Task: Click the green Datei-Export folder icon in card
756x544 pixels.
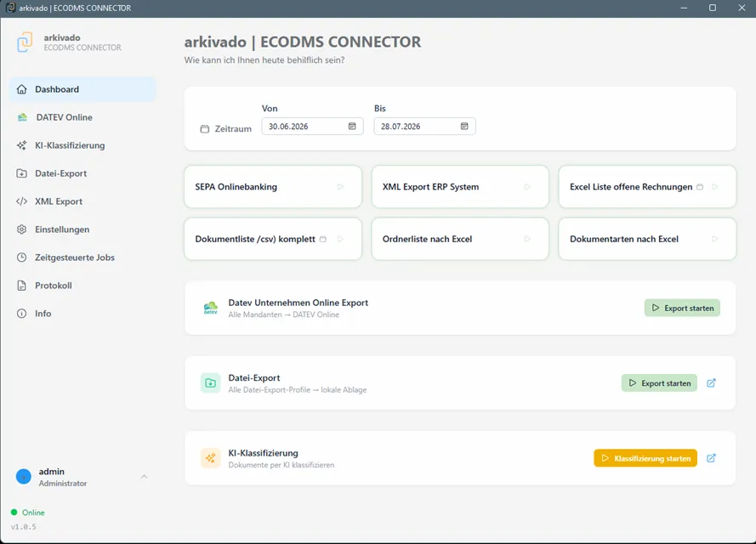Action: tap(211, 383)
